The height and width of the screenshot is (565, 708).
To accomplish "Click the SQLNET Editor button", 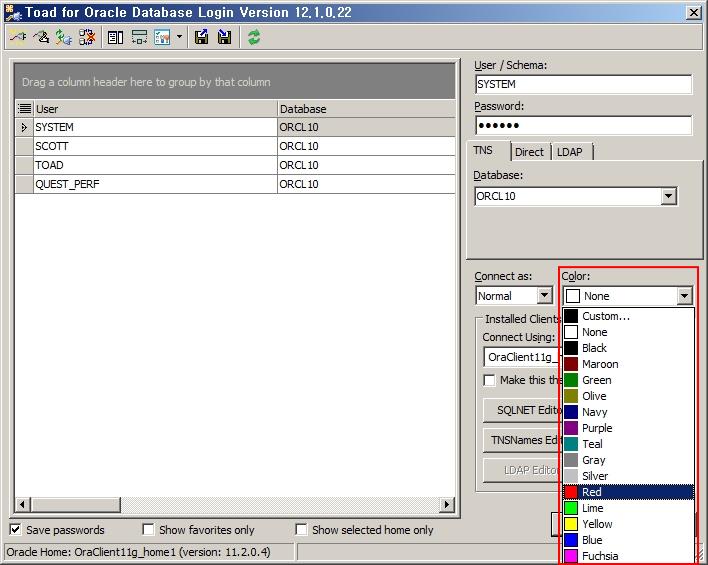I will click(522, 410).
